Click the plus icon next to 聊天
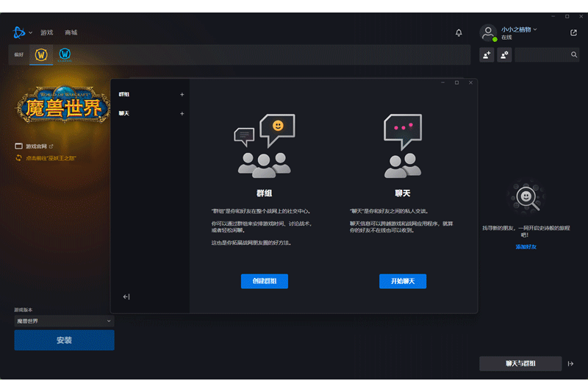The image size is (588, 392). point(182,114)
